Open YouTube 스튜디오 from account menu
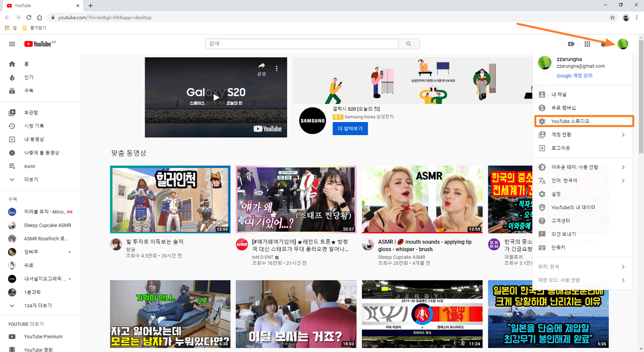644x352 pixels. click(584, 121)
